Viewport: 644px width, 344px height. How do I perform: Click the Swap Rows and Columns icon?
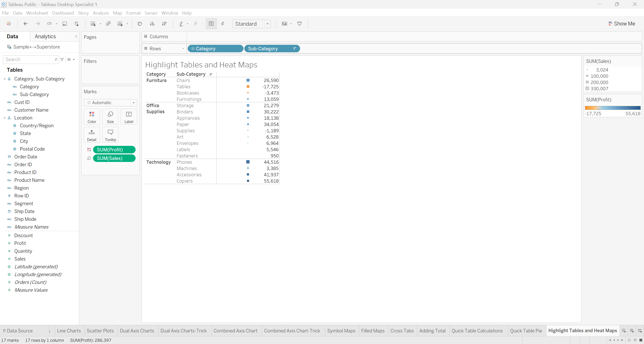click(140, 24)
